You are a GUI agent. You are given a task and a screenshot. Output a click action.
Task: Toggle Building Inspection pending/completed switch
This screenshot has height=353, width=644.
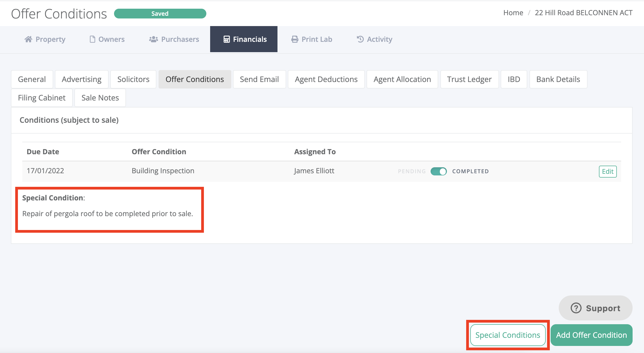(438, 171)
